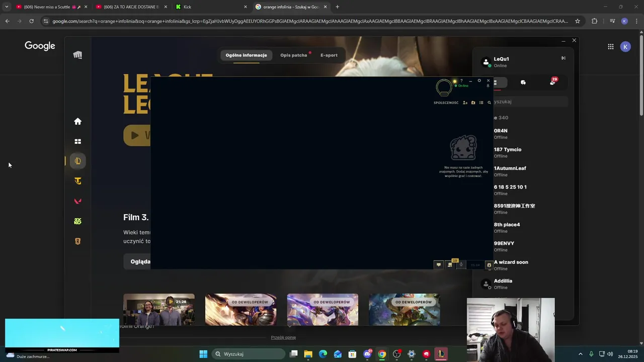Click the Riot Games fist logo
Image resolution: width=644 pixels, height=362 pixels.
click(x=77, y=55)
